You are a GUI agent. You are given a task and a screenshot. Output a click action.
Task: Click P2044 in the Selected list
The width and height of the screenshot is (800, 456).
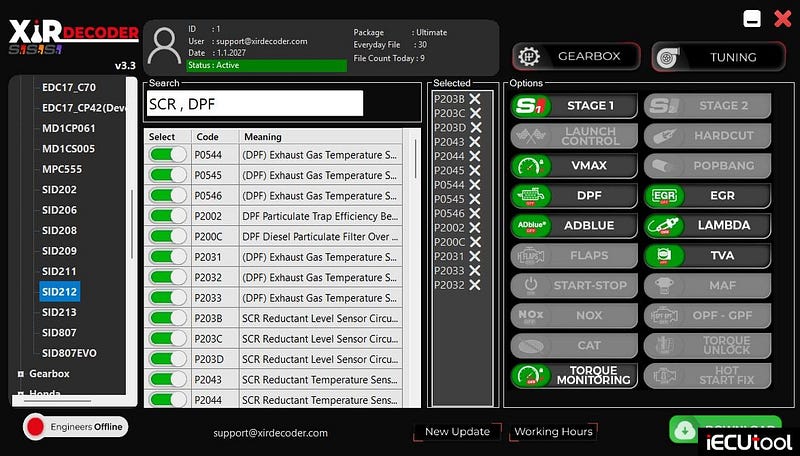click(x=449, y=156)
